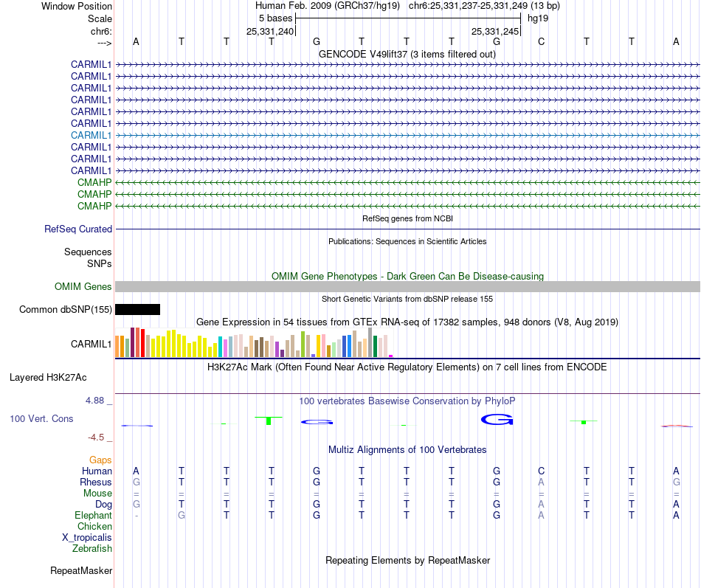Click the Chicken alignment row label
The height and width of the screenshot is (588, 701).
click(x=94, y=526)
